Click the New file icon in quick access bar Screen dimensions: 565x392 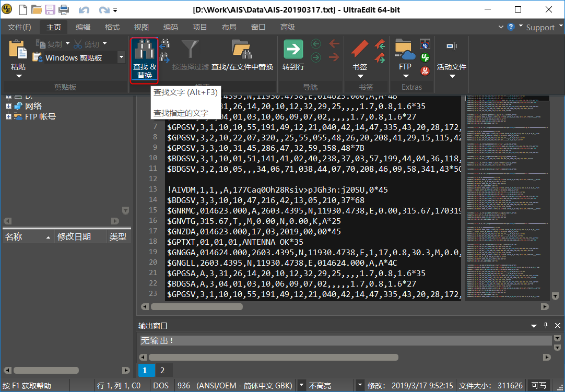click(x=23, y=9)
